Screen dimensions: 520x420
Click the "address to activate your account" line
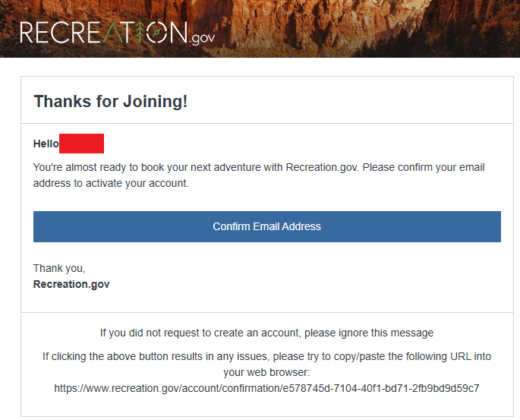[x=111, y=183]
